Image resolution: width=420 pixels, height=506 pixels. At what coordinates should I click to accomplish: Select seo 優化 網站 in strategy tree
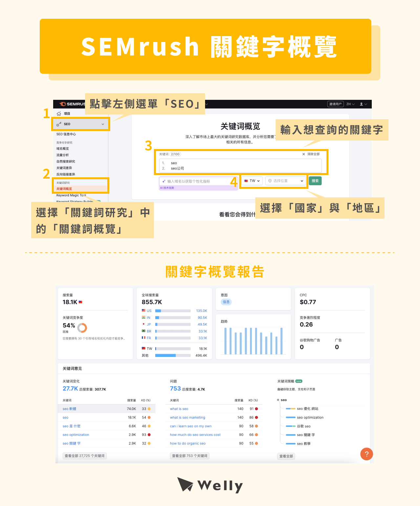pyautogui.click(x=307, y=409)
